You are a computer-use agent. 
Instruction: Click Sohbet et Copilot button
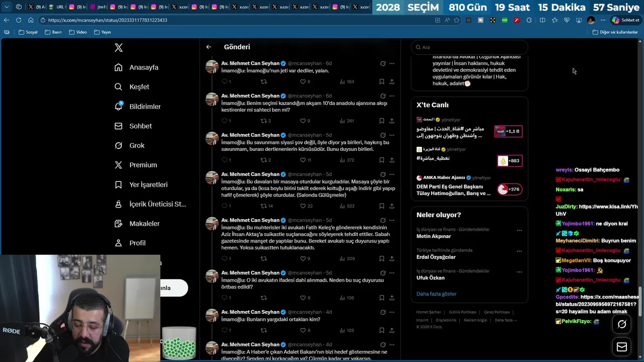click(625, 20)
